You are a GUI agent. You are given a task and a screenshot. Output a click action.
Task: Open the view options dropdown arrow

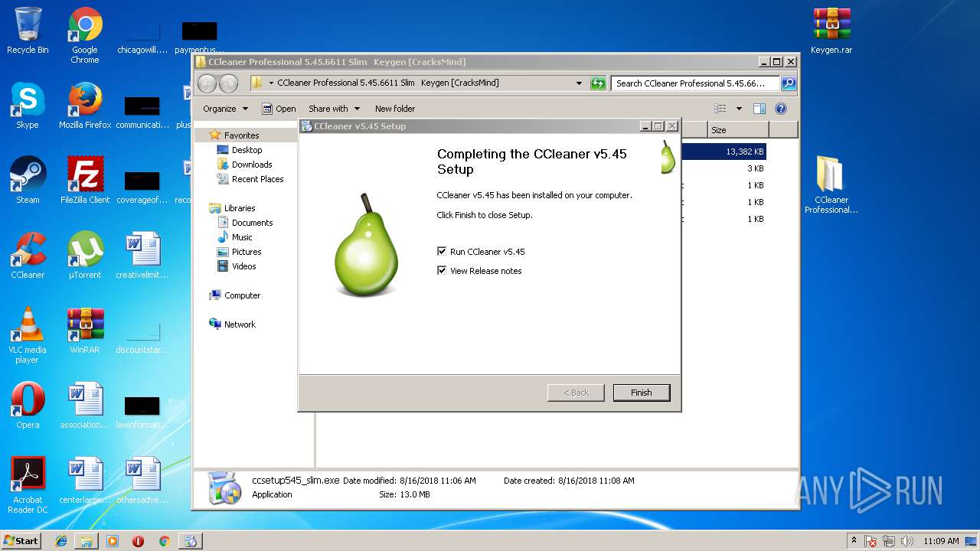click(739, 109)
